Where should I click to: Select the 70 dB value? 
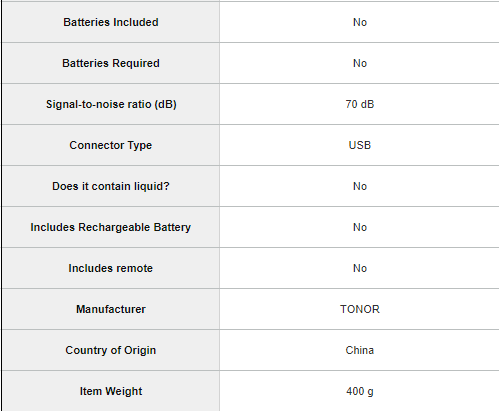coord(360,104)
